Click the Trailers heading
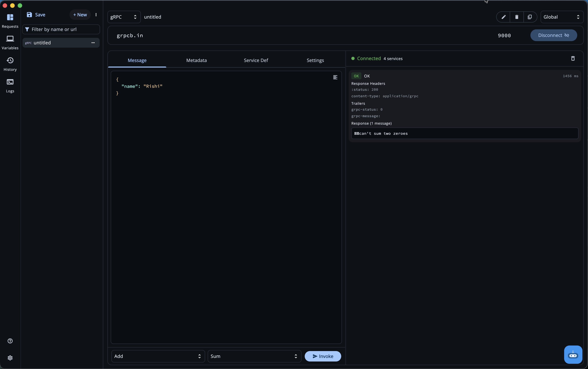The width and height of the screenshot is (588, 369). (358, 103)
